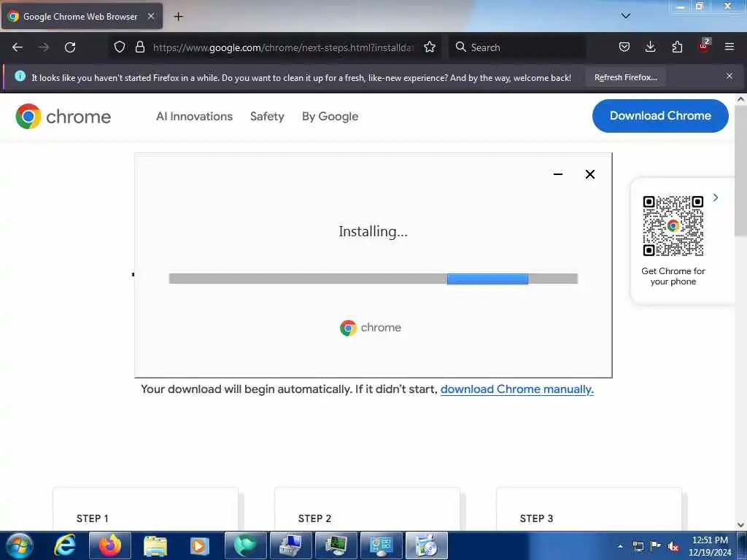Click the download Chrome manually link
The width and height of the screenshot is (747, 560).
[x=517, y=389]
